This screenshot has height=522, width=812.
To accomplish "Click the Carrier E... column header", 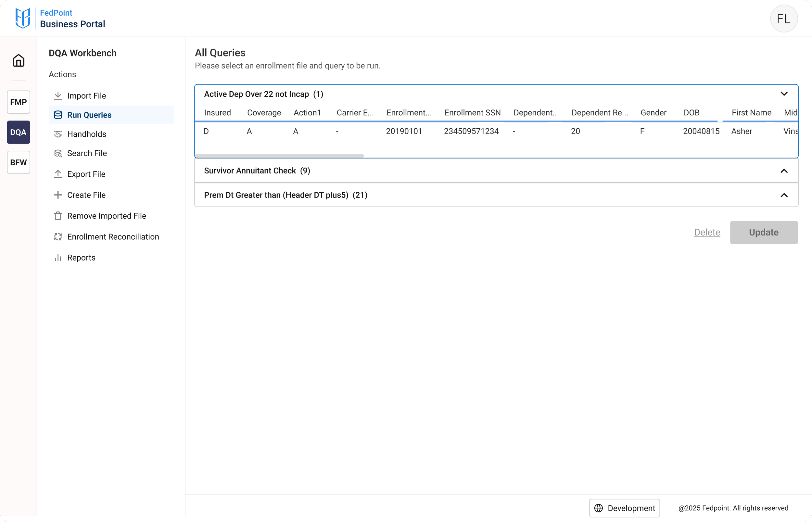I will click(x=355, y=112).
